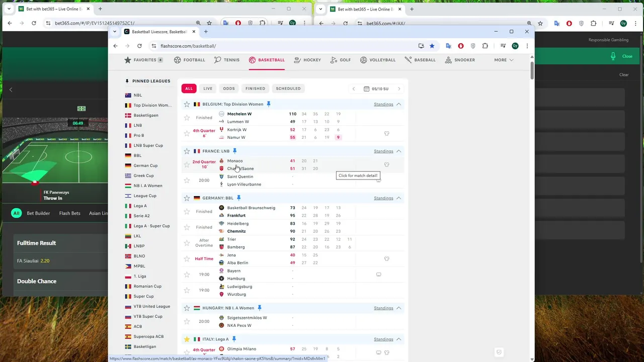
Task: Expand the MORE sports dropdown
Action: (504, 60)
